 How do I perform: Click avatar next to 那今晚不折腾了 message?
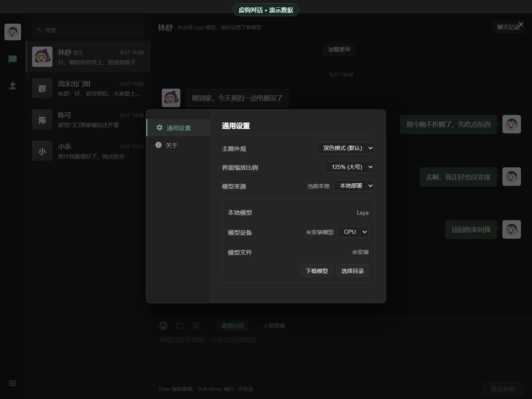pos(512,124)
